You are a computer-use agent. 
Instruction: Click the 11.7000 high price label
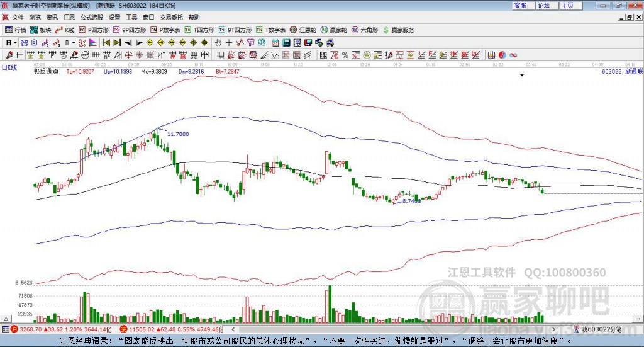click(x=178, y=134)
